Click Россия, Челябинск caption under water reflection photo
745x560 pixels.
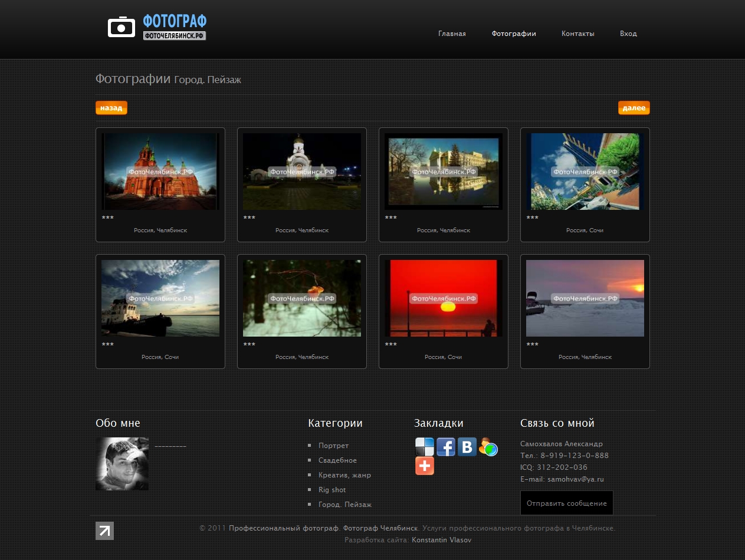(444, 230)
